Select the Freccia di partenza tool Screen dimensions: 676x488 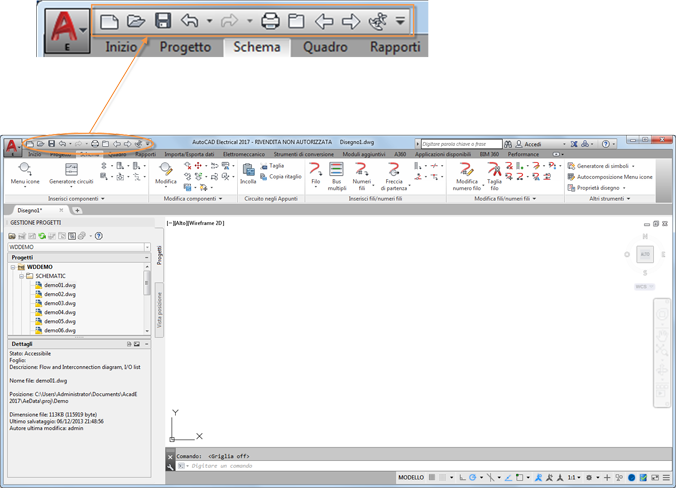point(394,176)
